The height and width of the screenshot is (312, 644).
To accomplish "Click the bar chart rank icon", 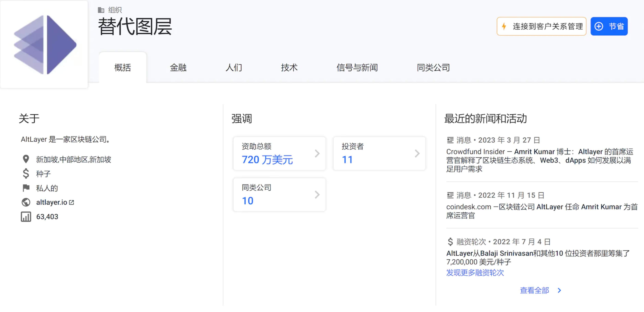I will point(26,217).
